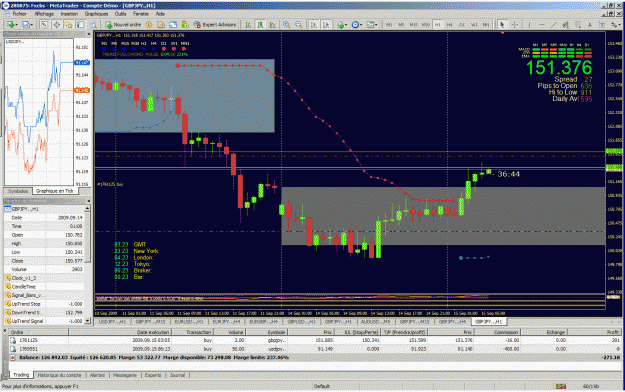The height and width of the screenshot is (392, 625).
Task: Toggle the Terminal window icon
Action: pyautogui.click(x=81, y=25)
